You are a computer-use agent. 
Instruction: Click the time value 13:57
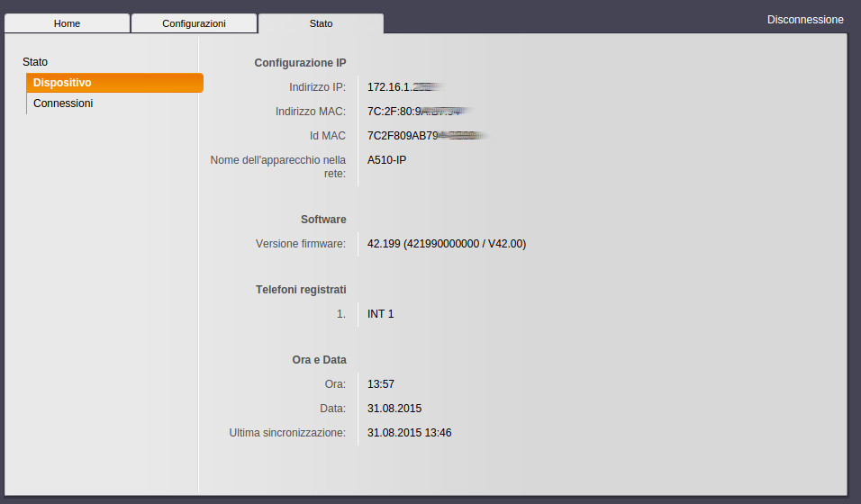pos(381,384)
